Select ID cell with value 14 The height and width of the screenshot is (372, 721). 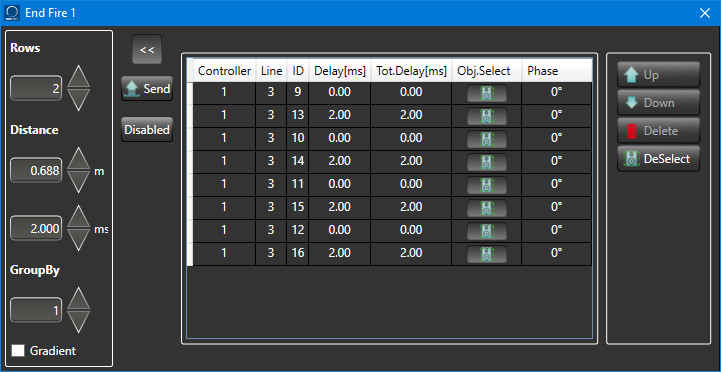(x=298, y=161)
